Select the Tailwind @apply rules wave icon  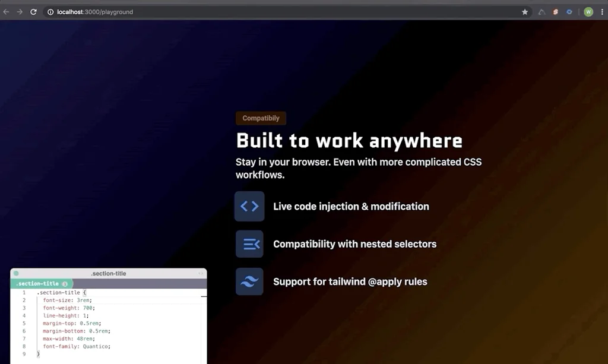(x=249, y=281)
